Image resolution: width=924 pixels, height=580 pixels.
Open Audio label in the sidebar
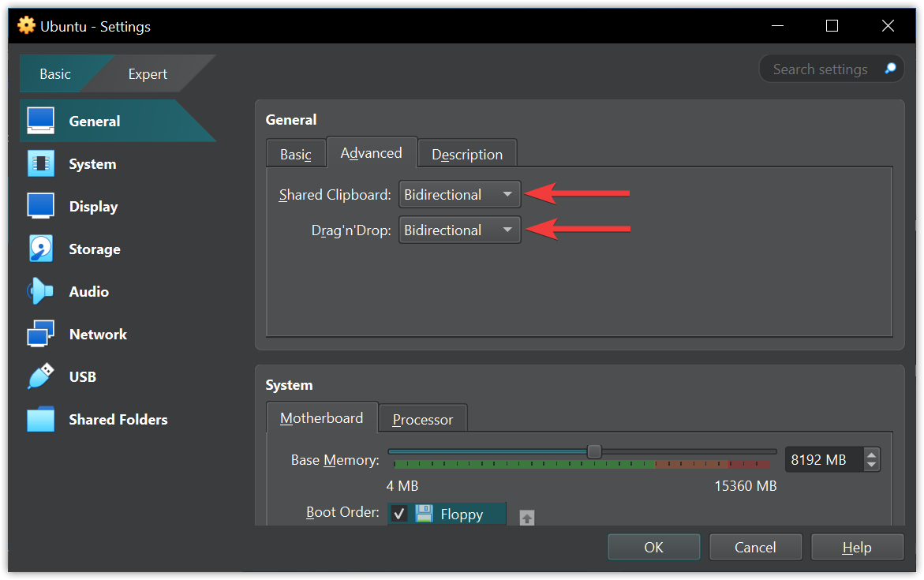click(89, 291)
